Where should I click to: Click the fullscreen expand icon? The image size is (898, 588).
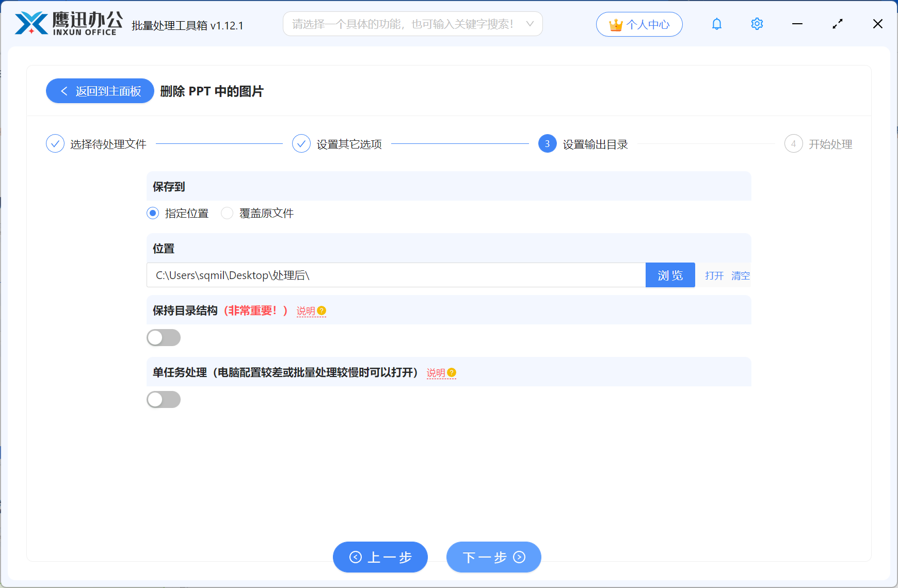tap(837, 24)
